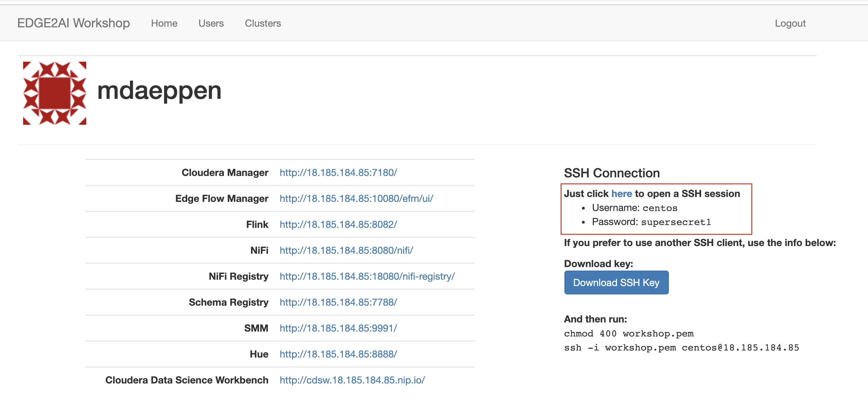This screenshot has height=408, width=868.
Task: Click the 'chmod 400 workshop.pem' command
Action: (629, 334)
